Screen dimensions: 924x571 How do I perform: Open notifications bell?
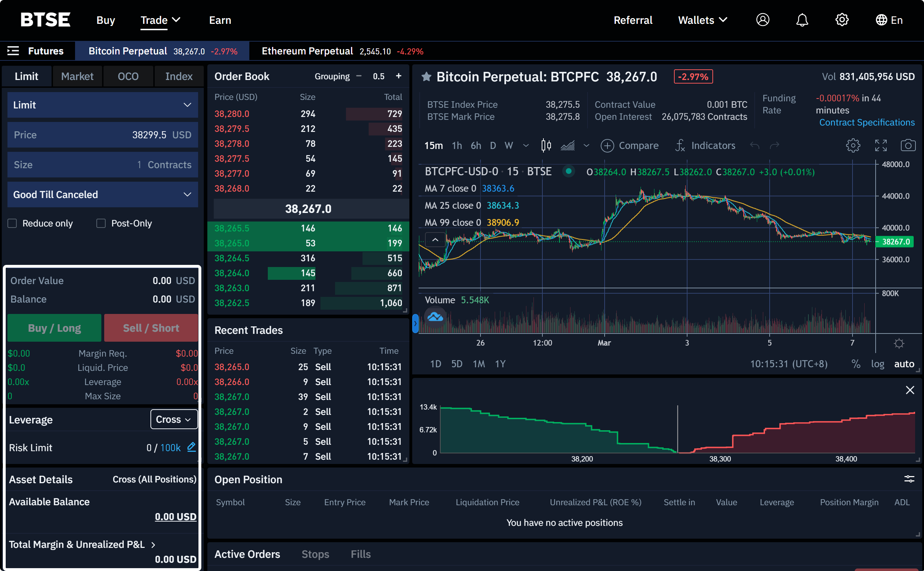click(802, 20)
